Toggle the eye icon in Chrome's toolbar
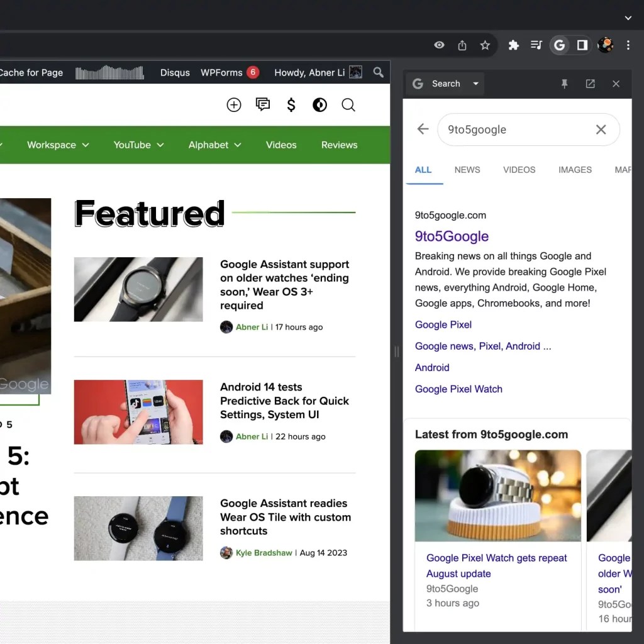The image size is (644, 644). [439, 45]
